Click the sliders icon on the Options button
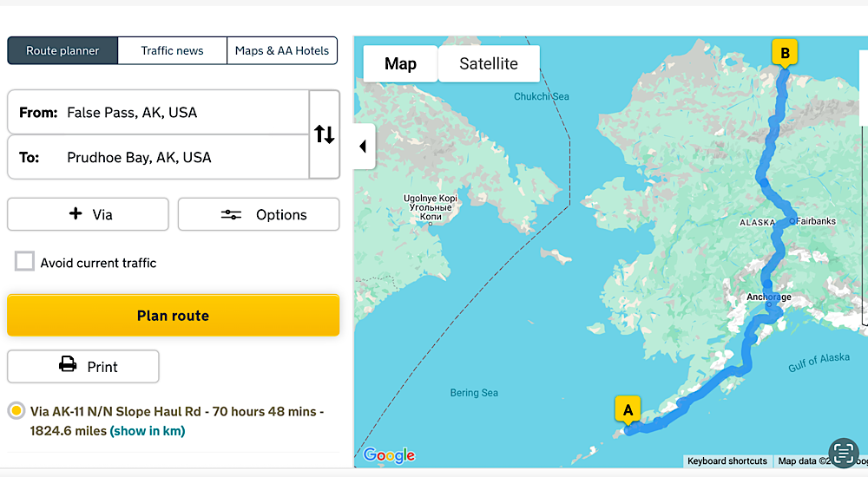 point(231,215)
